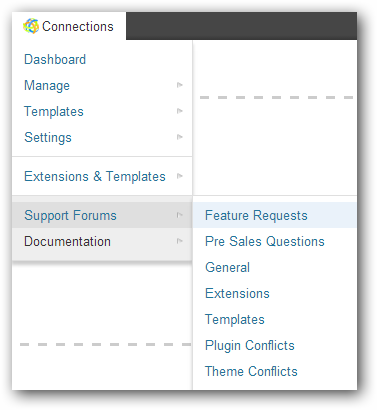Open Pre Sales Questions forum link
This screenshot has height=410, width=377.
265,241
